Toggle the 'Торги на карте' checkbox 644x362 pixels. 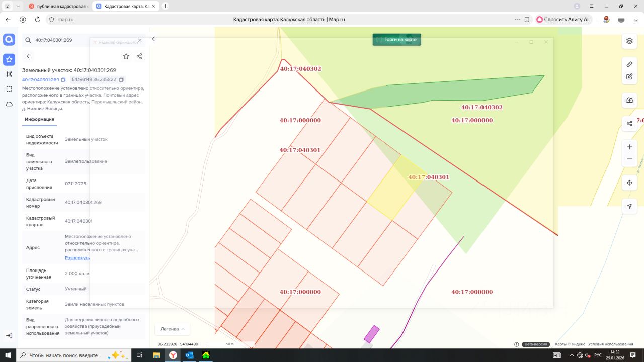379,40
